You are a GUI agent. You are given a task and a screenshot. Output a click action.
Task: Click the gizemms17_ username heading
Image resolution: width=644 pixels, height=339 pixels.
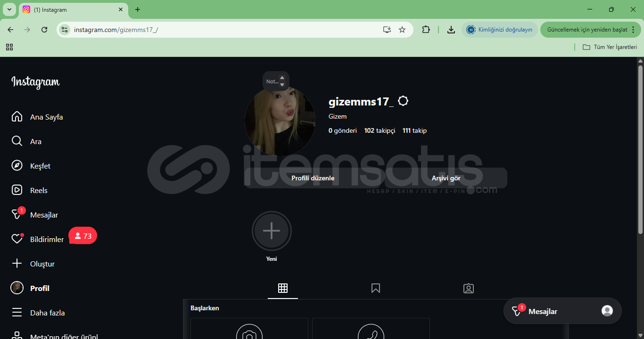pyautogui.click(x=361, y=101)
